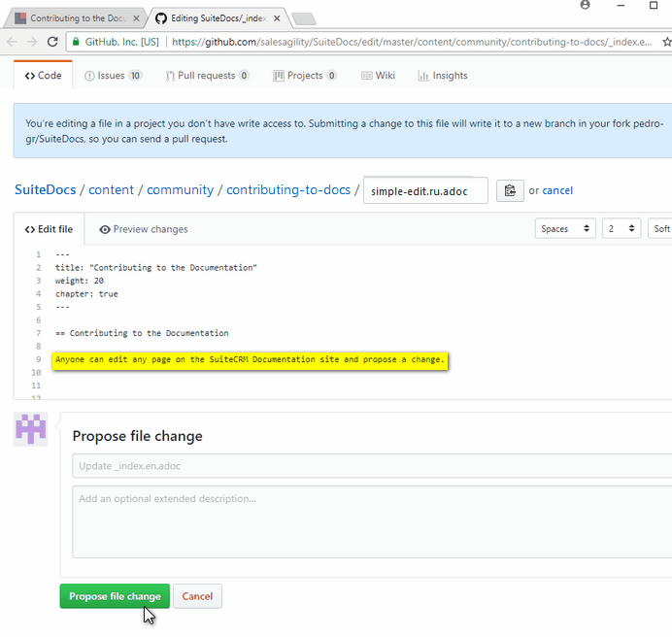
Task: Click the '== Contributing to the Documentation' heading line
Action: (x=142, y=333)
